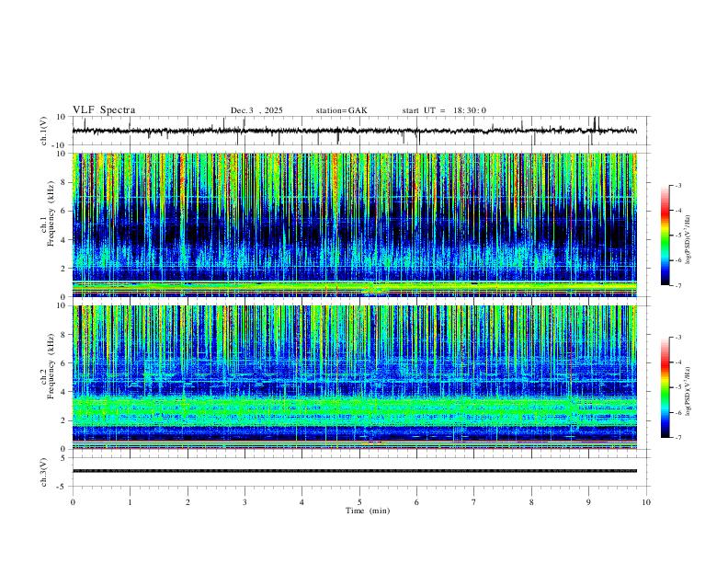Screen dimensions: 728x563
Task: Click time axis tick label "1"
Action: (130, 502)
